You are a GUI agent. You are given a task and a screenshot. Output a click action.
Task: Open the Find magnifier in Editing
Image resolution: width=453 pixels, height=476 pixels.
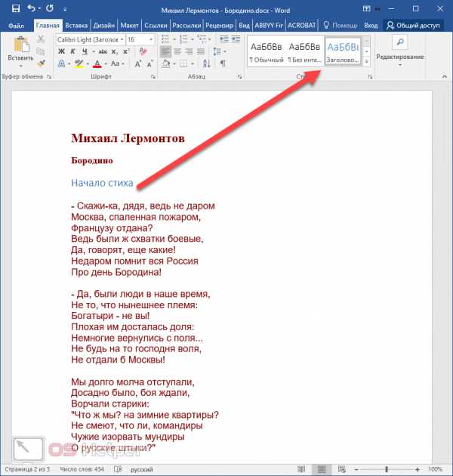(x=400, y=42)
